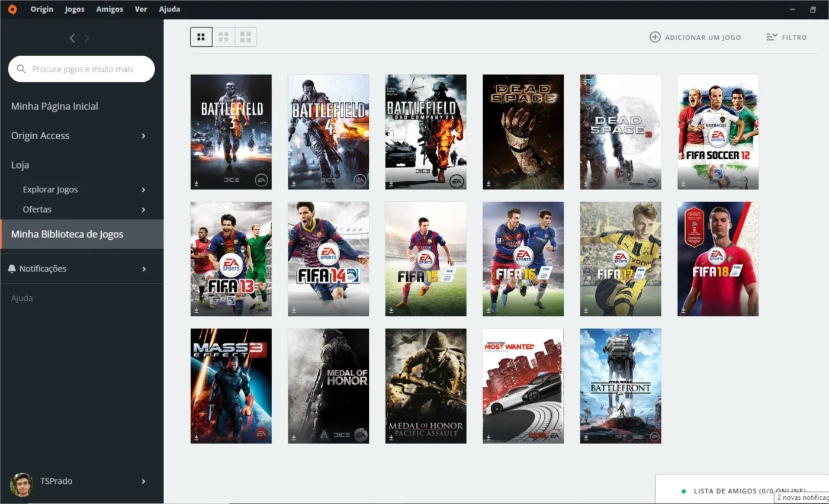Click the Notificações bell icon
The image size is (829, 504).
pos(12,269)
